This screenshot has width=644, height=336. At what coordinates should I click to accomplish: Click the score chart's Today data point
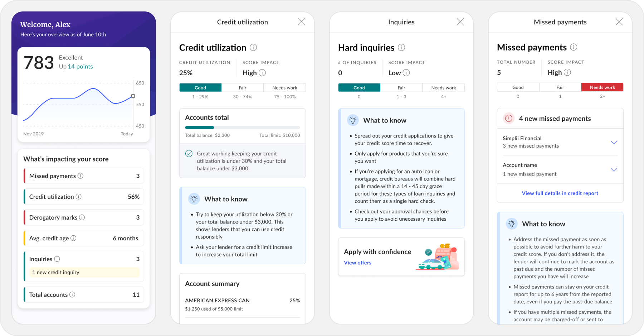(x=133, y=96)
